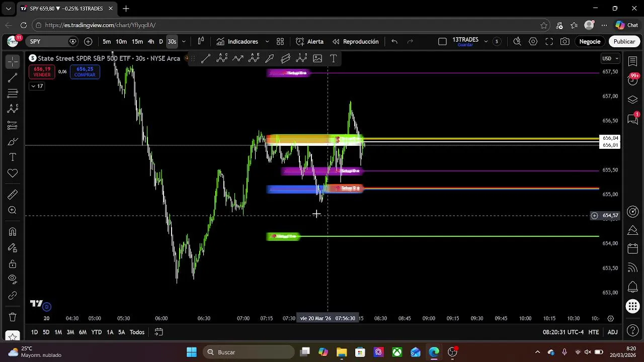This screenshot has width=644, height=362.
Task: Open forecasting and measurement tools
Action: 13,125
